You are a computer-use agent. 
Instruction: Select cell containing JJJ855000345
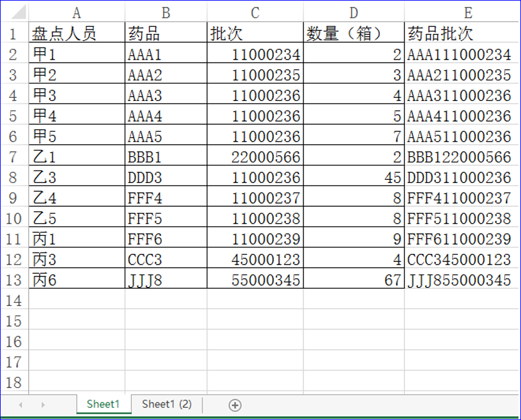[462, 280]
